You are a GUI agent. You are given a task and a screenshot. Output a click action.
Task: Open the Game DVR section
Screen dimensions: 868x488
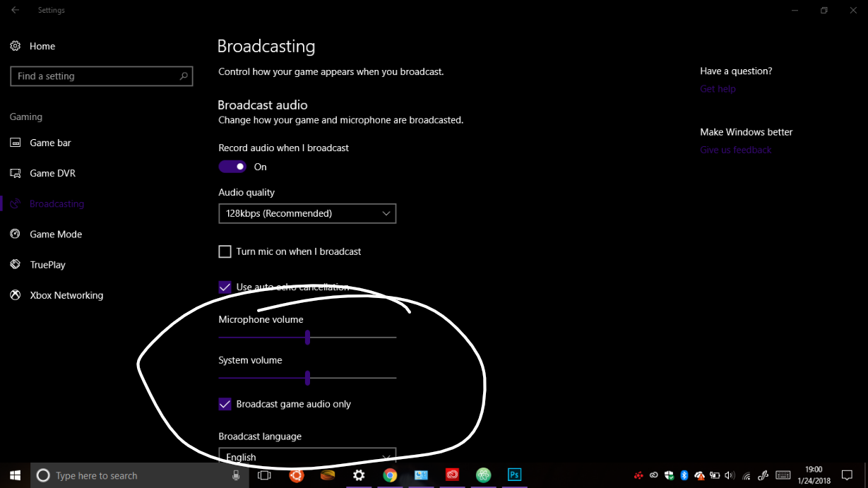point(52,173)
